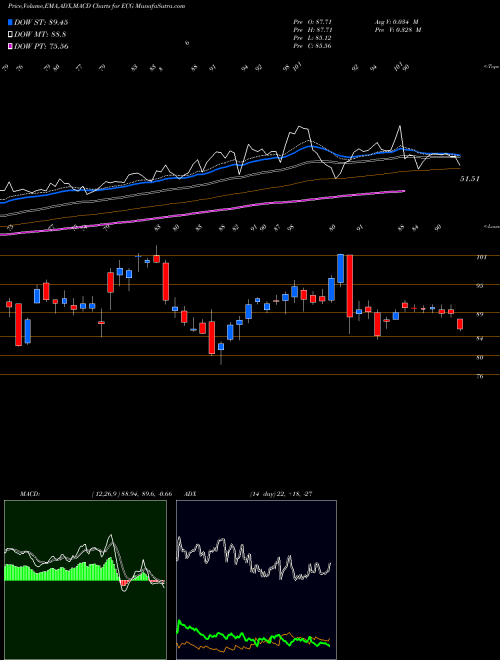Click the 51.51 value beside the EMA lines
500x660 pixels.
pos(470,179)
